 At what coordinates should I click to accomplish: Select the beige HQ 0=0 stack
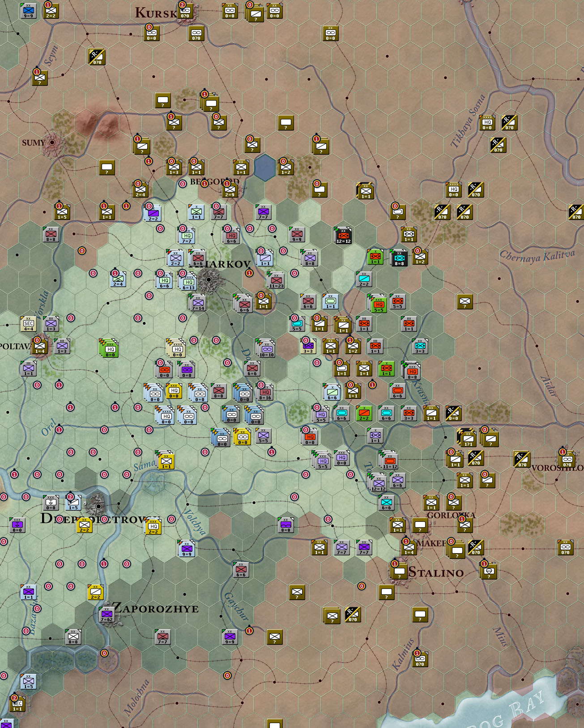(x=177, y=348)
